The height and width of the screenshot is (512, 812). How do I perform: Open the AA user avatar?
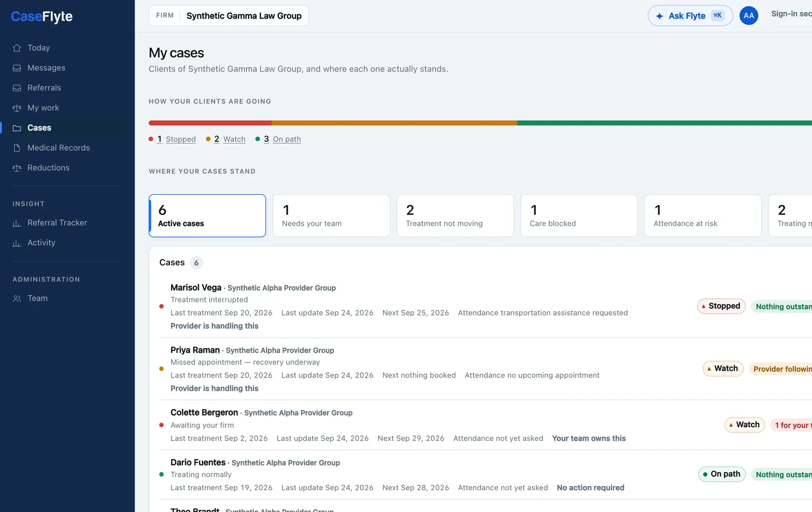coord(749,16)
